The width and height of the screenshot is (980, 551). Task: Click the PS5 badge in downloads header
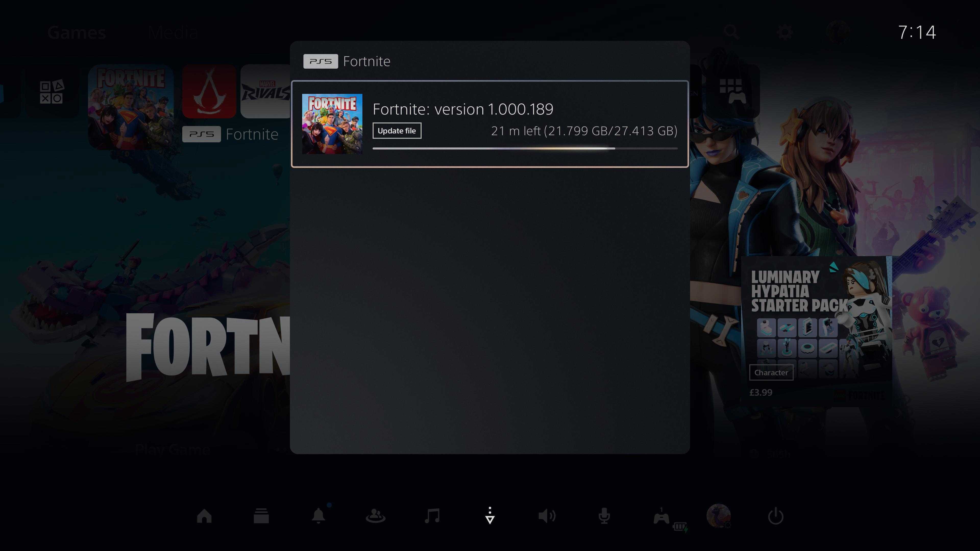(x=321, y=61)
